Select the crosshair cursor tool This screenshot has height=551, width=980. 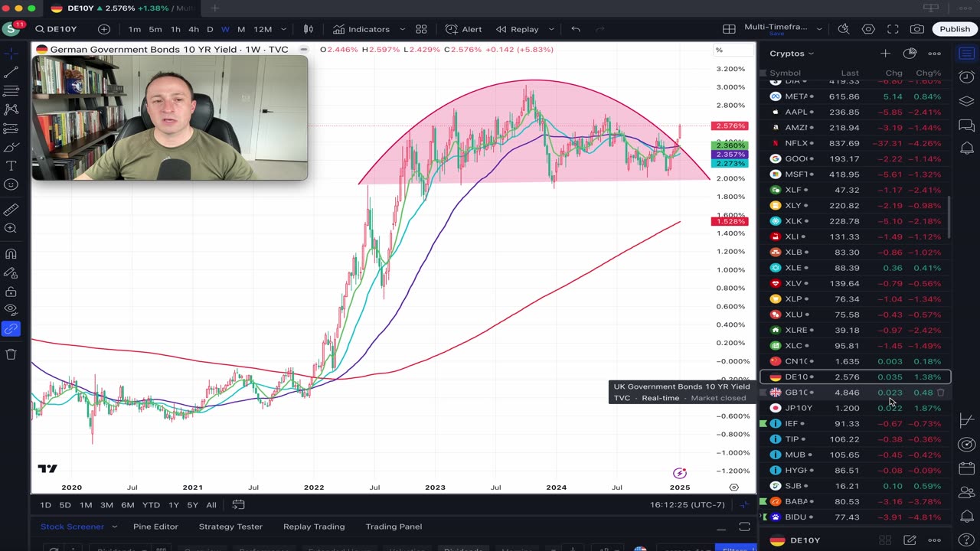pos(11,54)
